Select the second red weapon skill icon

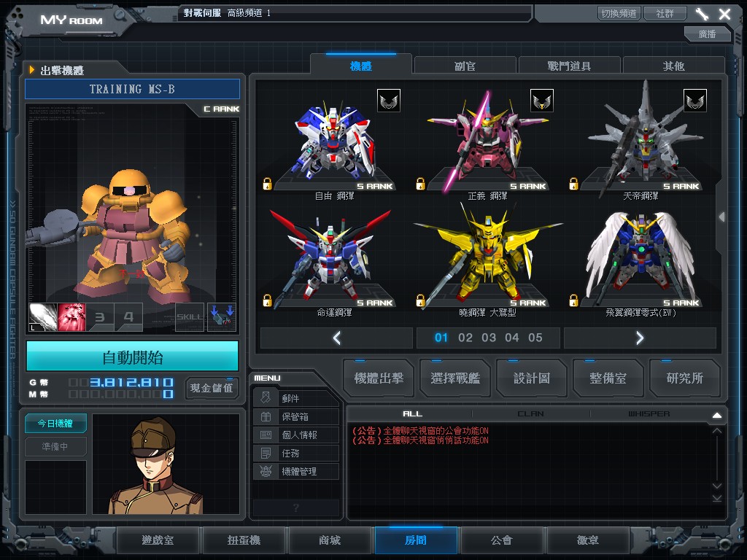click(x=71, y=317)
